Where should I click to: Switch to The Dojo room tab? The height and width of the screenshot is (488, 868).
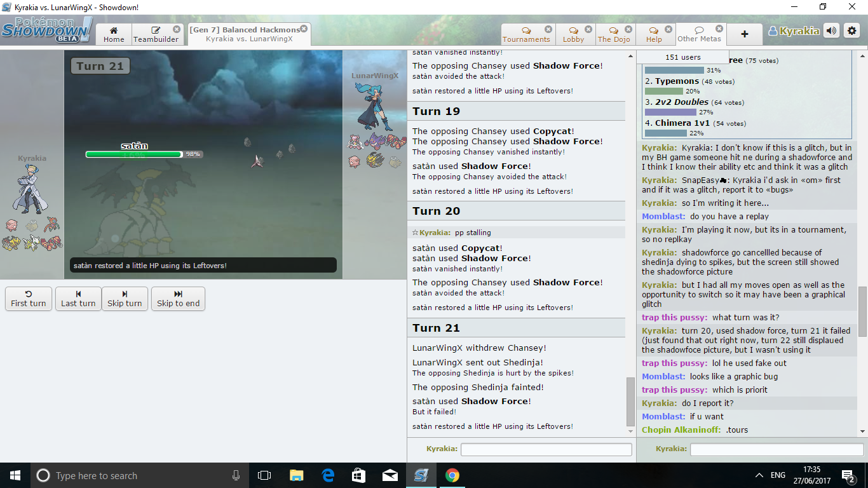coord(614,34)
